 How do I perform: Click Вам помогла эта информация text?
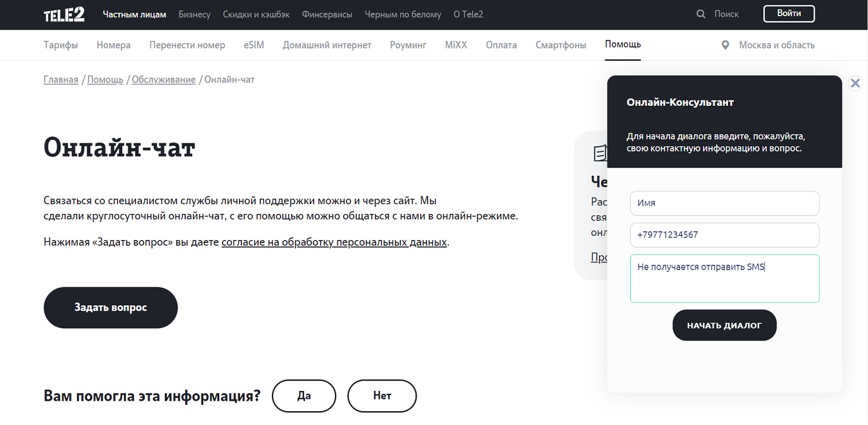[x=152, y=396]
